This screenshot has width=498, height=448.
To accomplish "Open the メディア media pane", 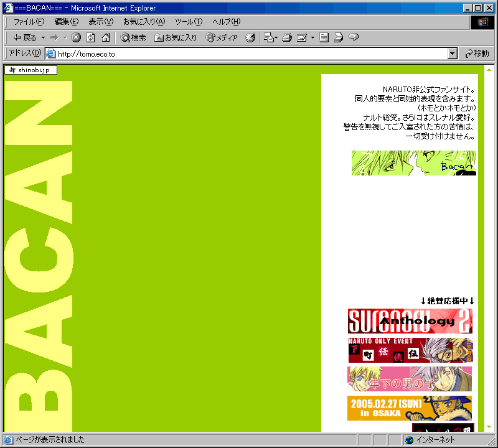I will [x=222, y=38].
